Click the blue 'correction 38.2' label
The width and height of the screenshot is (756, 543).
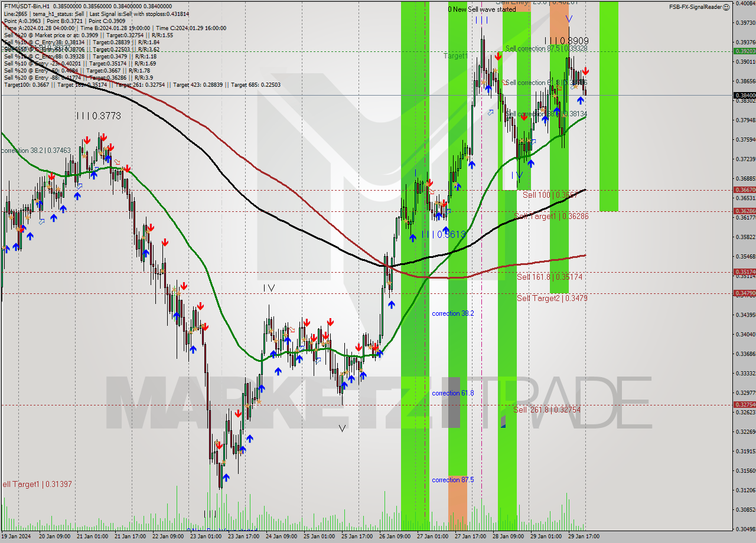[x=452, y=313]
